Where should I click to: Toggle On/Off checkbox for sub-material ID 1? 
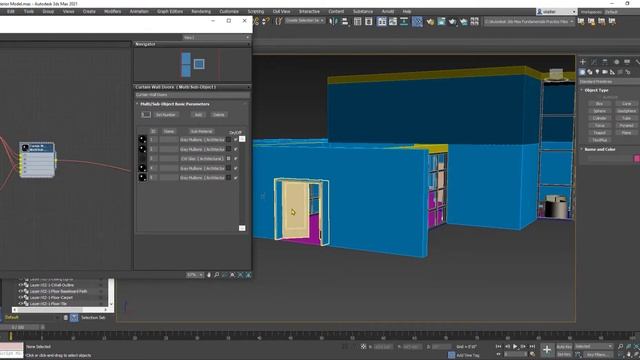click(236, 139)
